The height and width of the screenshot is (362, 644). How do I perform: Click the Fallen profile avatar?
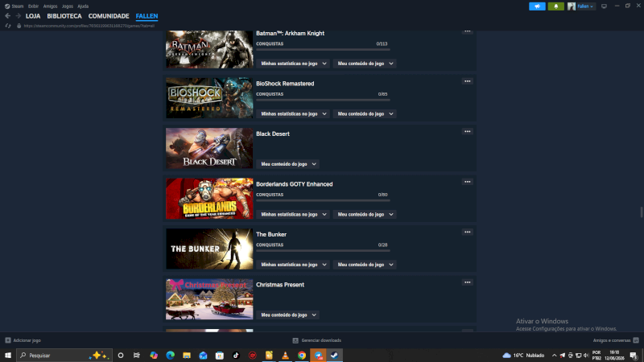click(572, 6)
